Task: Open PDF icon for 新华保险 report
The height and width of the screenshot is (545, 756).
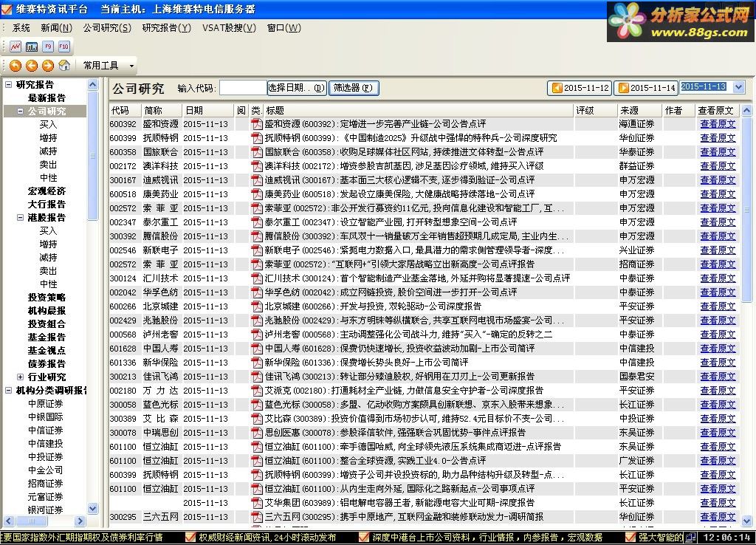Action: click(257, 362)
